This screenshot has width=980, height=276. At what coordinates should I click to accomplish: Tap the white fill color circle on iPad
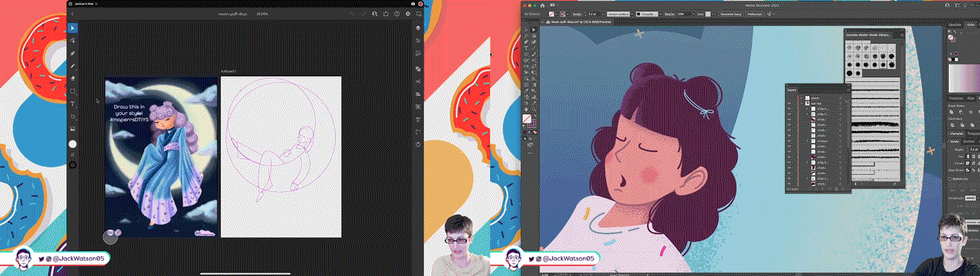73,143
